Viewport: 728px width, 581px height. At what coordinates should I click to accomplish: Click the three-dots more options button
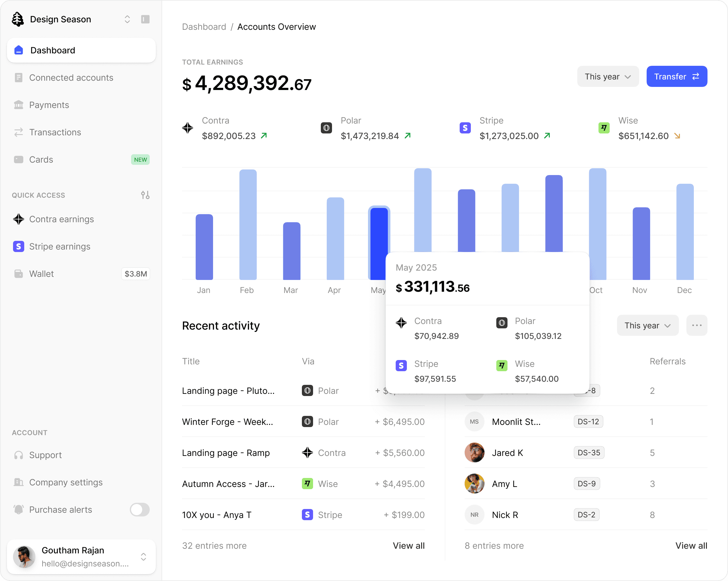(x=697, y=325)
